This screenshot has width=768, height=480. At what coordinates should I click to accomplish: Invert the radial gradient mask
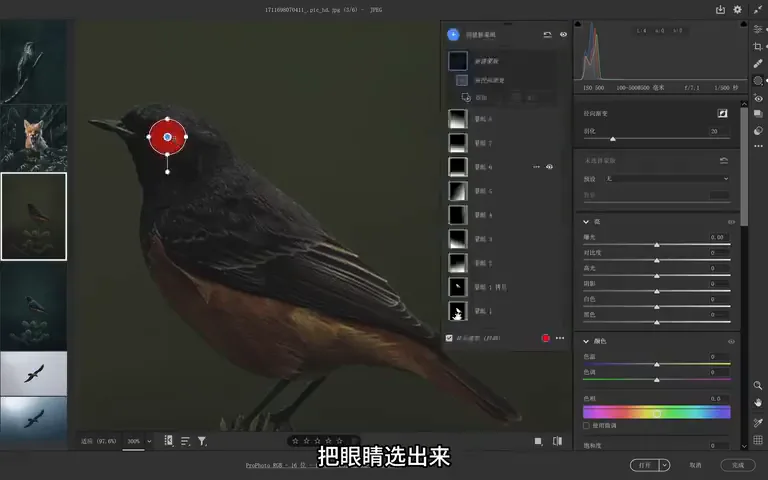pos(722,113)
